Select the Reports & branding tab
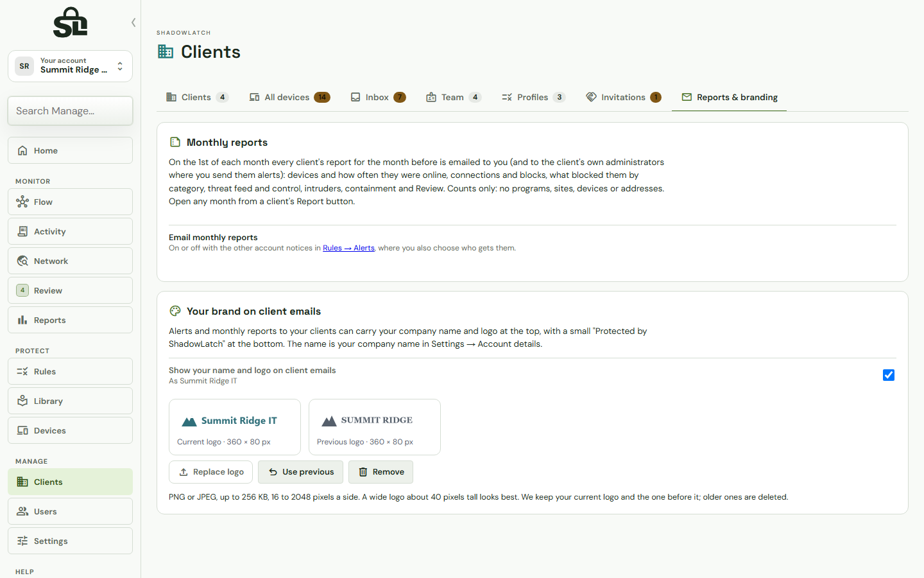The width and height of the screenshot is (924, 578). click(x=730, y=97)
